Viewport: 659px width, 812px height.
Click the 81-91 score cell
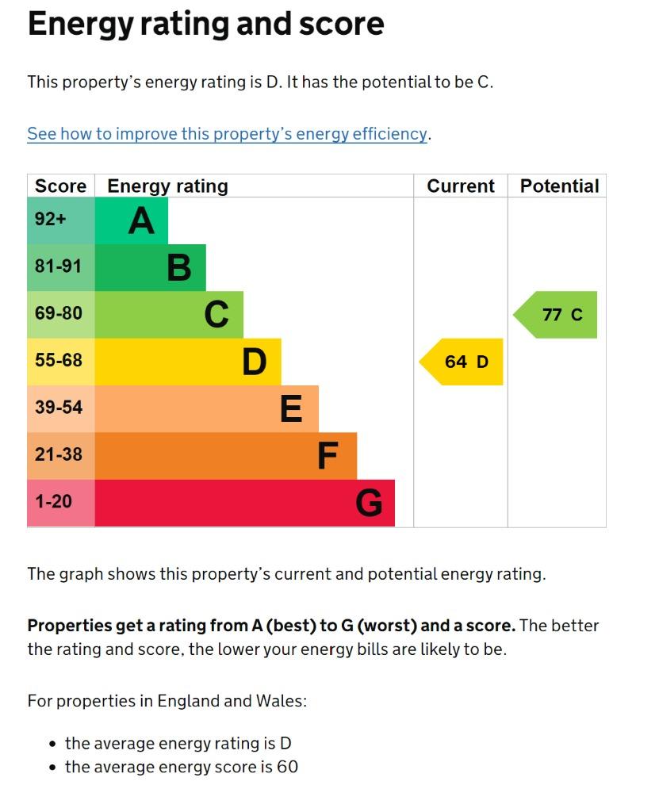click(x=61, y=268)
